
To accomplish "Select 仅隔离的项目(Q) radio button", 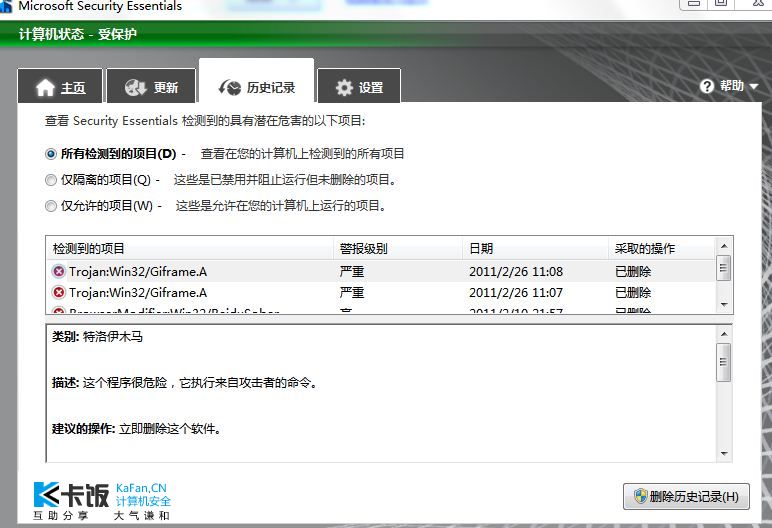I will [51, 180].
